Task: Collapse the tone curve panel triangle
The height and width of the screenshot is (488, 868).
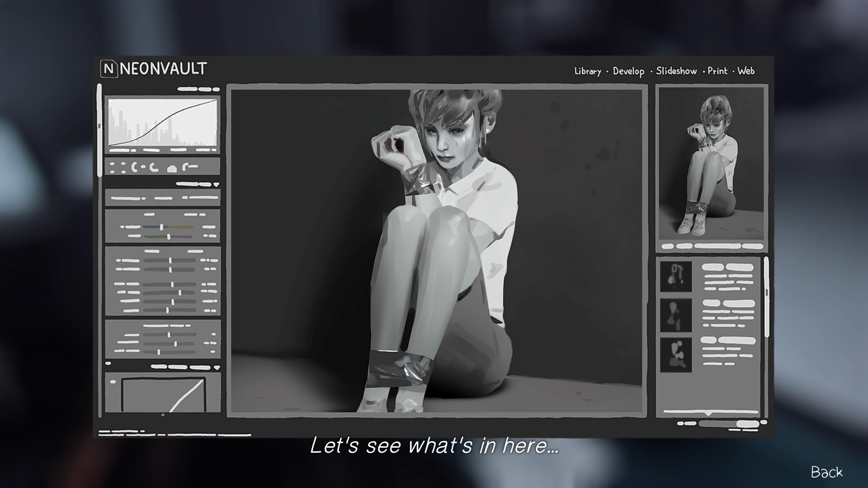Action: [x=217, y=368]
